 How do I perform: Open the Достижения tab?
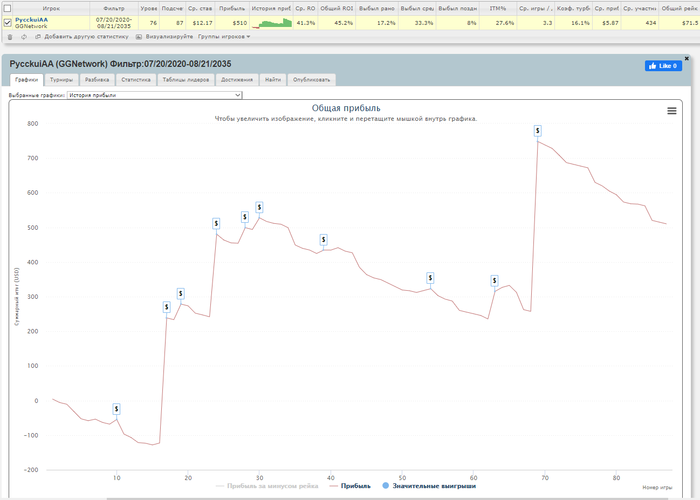point(237,79)
